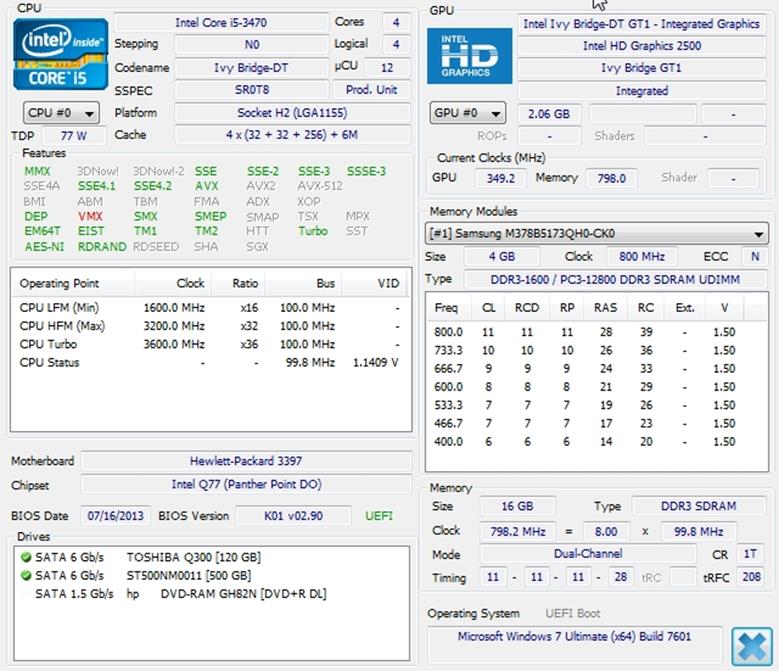Click the SSPEC value SR0T8
The image size is (779, 671).
click(x=252, y=90)
